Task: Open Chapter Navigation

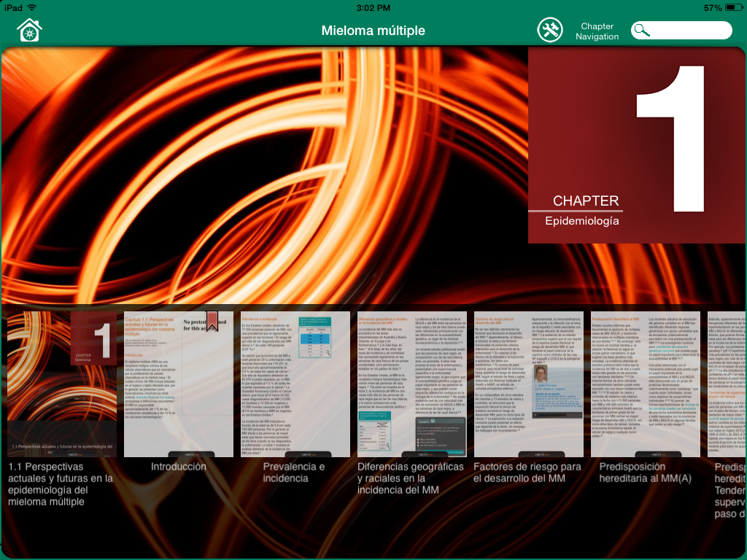Action: [597, 31]
